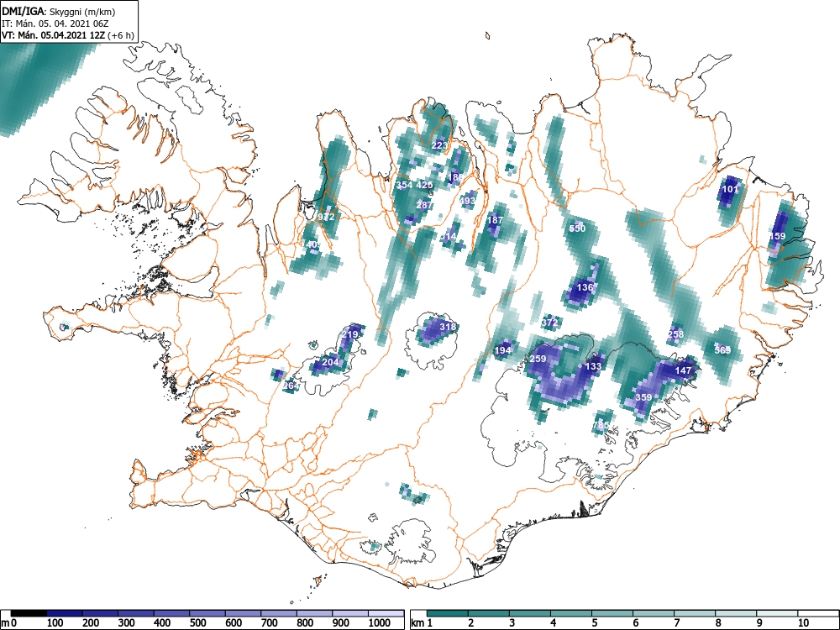
Task: Click metre legend swatch between 100 and 200
Action: pyautogui.click(x=65, y=613)
